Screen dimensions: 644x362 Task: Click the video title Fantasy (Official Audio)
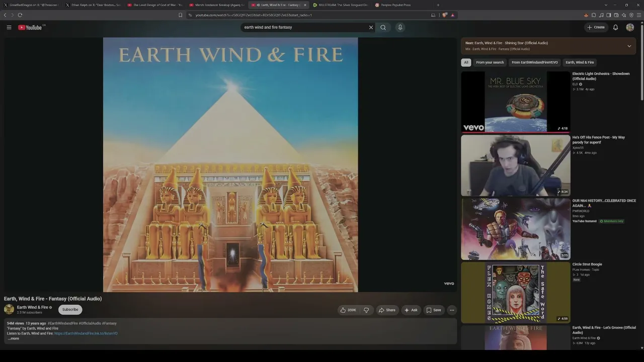[53, 299]
